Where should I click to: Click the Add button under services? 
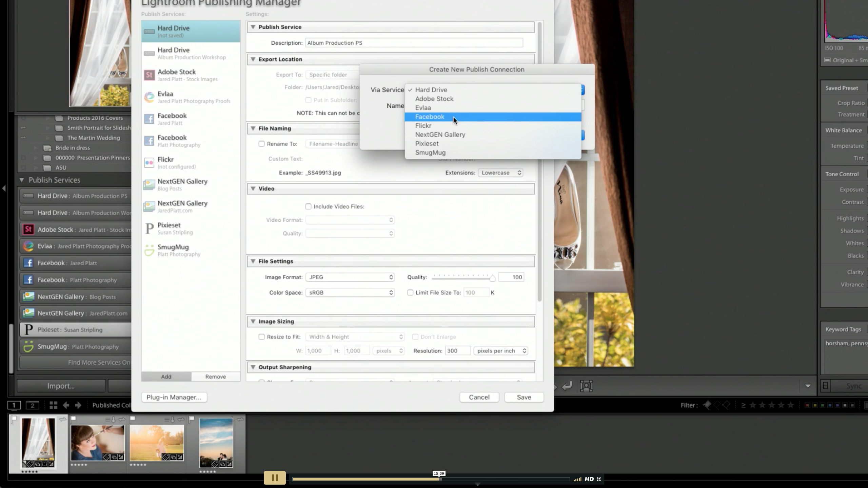166,377
